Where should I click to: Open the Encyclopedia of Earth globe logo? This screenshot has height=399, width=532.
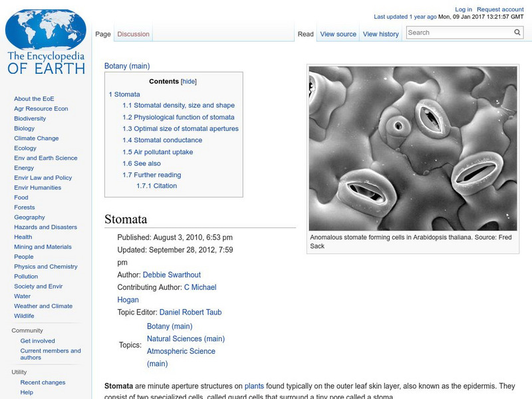[46, 42]
